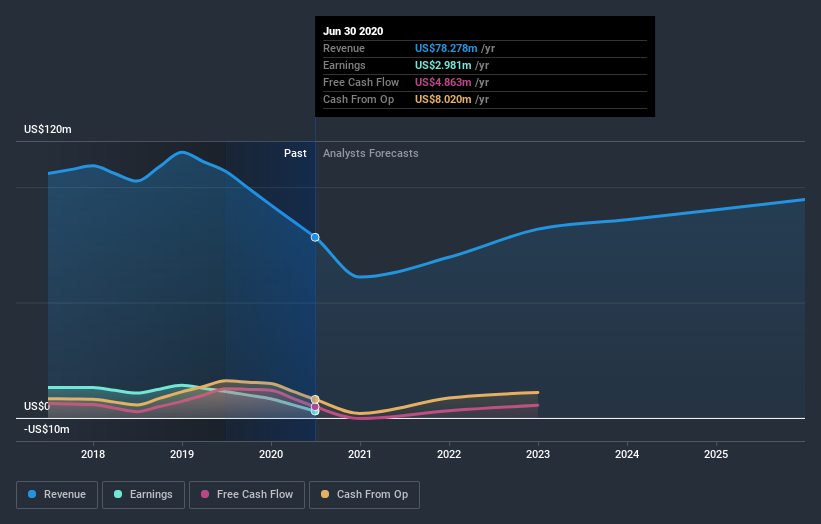This screenshot has width=821, height=524.
Task: Toggle the Revenue series legend button
Action: (x=57, y=495)
